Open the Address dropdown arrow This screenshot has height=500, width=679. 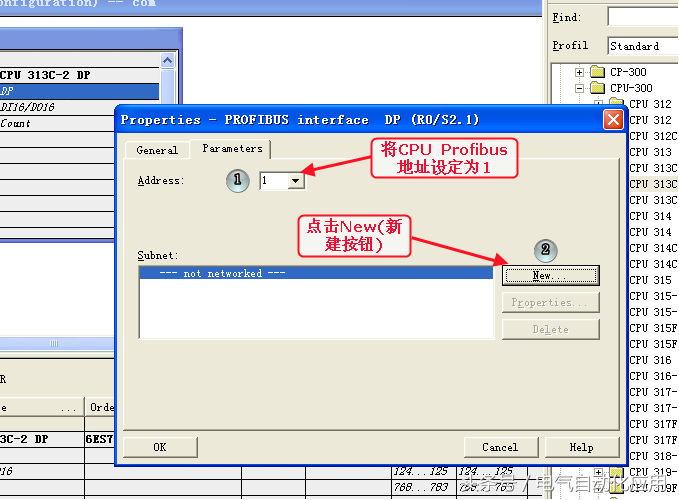click(295, 181)
